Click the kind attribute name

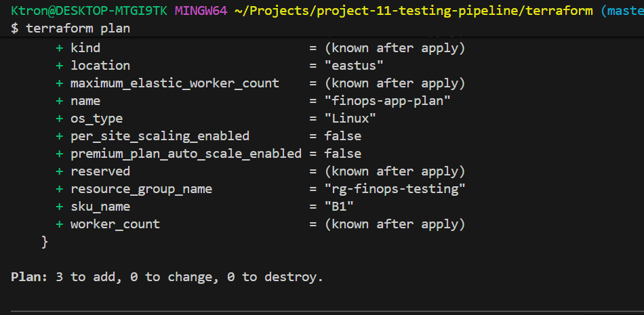coord(85,48)
